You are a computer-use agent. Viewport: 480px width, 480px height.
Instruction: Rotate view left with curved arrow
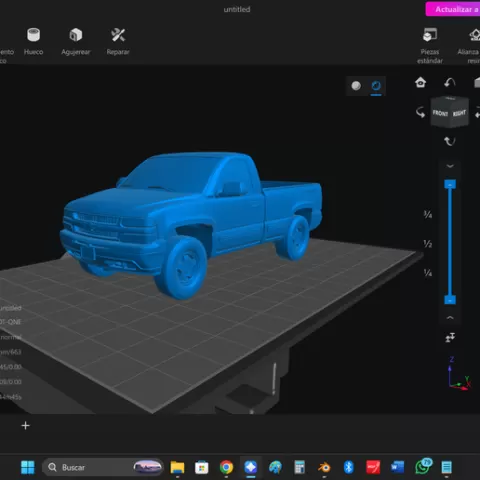pyautogui.click(x=420, y=112)
